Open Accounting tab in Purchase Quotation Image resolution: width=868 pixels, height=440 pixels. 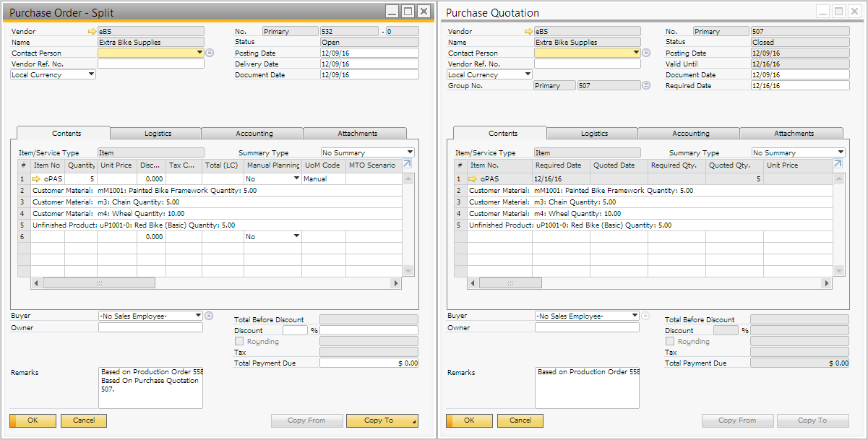pyautogui.click(x=690, y=134)
